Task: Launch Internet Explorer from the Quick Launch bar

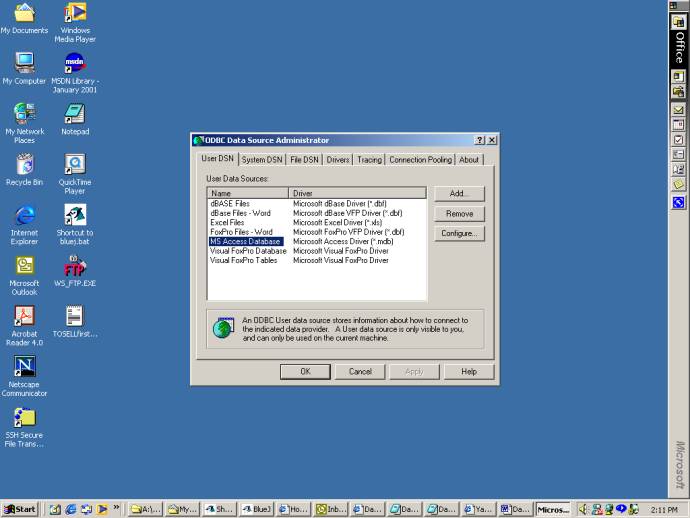Action: [70, 509]
